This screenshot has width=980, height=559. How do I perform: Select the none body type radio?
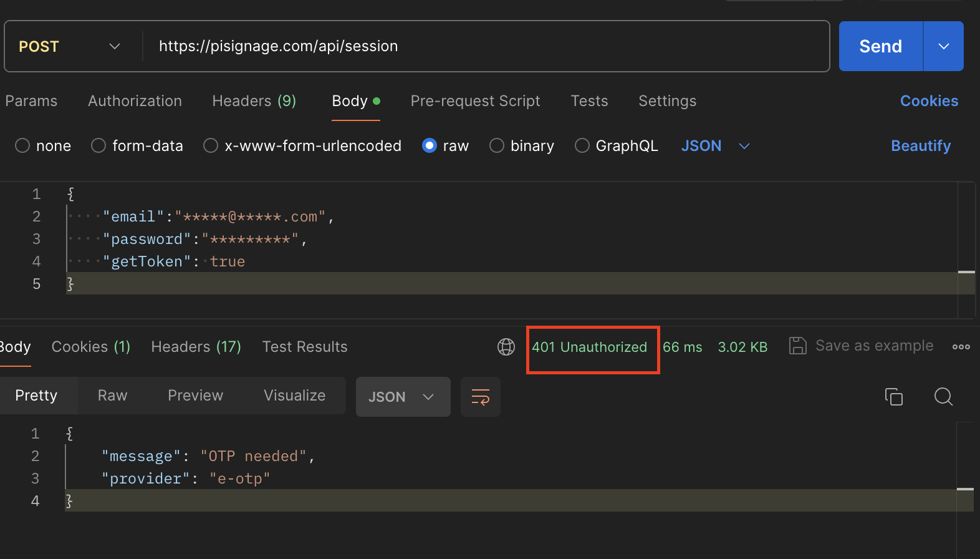pos(23,146)
